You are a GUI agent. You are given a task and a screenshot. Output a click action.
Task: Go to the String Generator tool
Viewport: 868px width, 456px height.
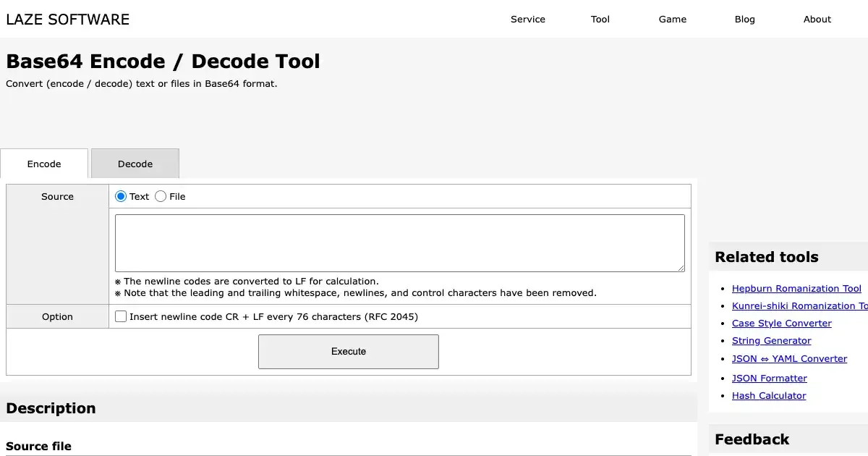pyautogui.click(x=771, y=341)
